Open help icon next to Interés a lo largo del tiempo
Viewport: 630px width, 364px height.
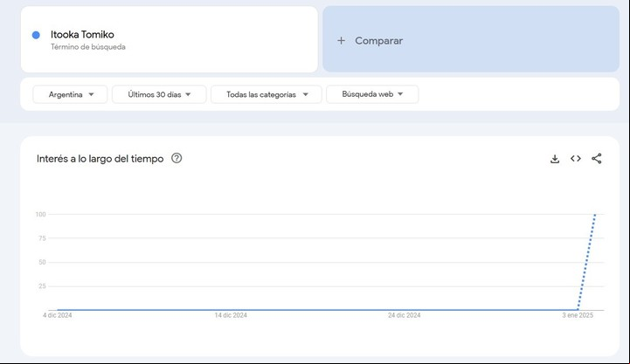click(177, 158)
